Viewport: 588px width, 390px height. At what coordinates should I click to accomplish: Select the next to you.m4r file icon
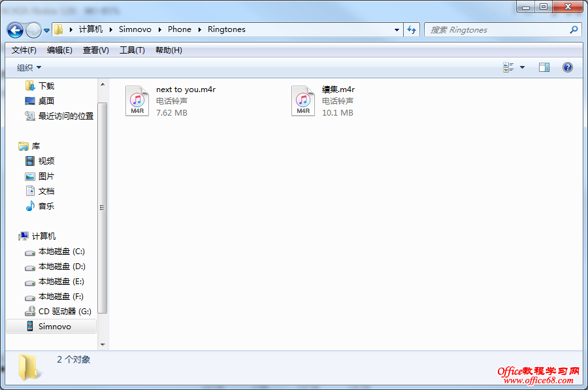[137, 101]
